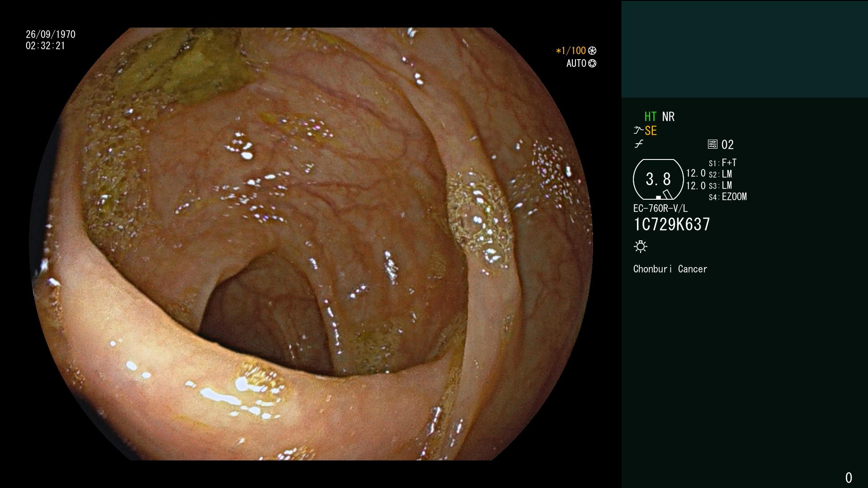Screen dimensions: 868x488
Task: Click the lamp light source icon
Action: [x=641, y=246]
